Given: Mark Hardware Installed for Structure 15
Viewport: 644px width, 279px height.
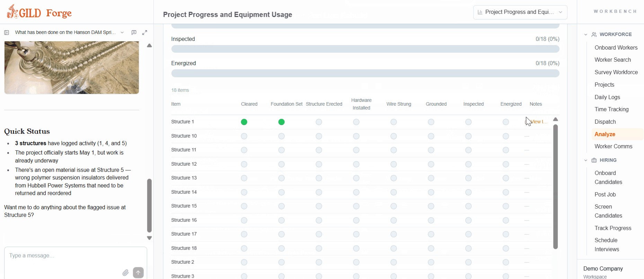Looking at the screenshot, I should 356,206.
